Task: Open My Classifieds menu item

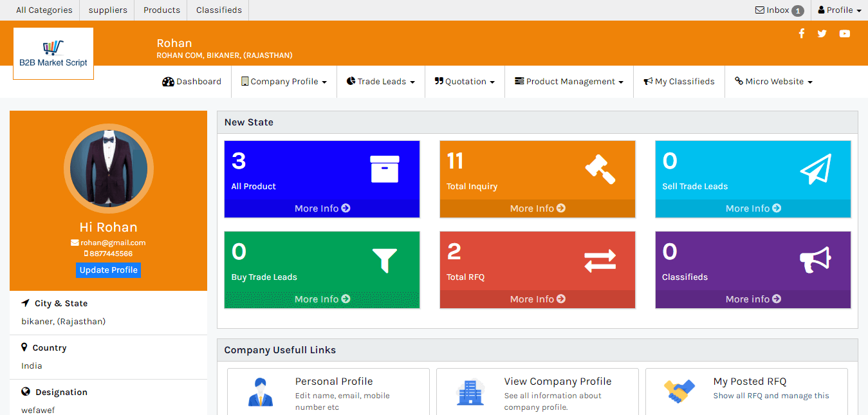Action: [x=679, y=82]
